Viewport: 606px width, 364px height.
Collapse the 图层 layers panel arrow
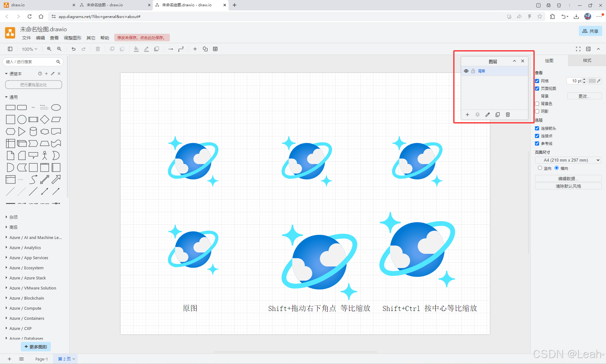click(x=514, y=61)
